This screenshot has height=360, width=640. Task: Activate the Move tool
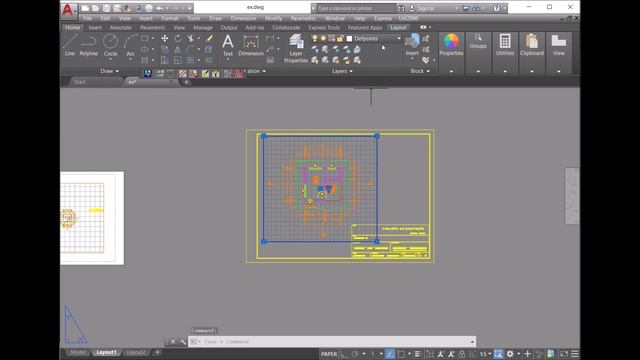pyautogui.click(x=164, y=38)
